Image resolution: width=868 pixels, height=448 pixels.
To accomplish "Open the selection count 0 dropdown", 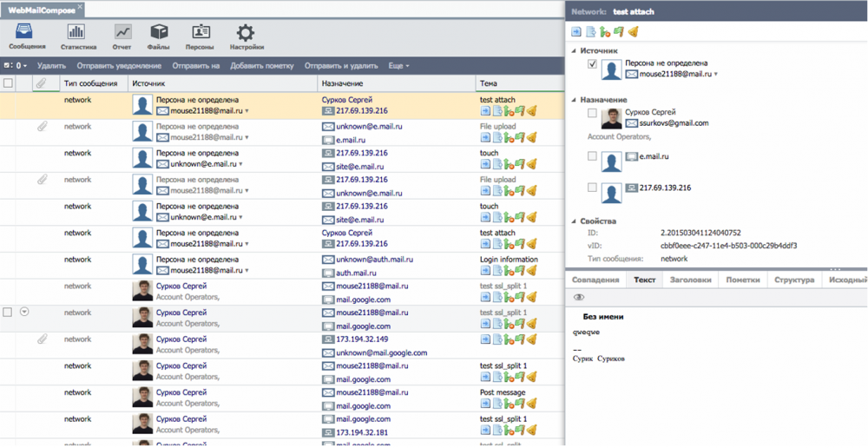I will 16,65.
